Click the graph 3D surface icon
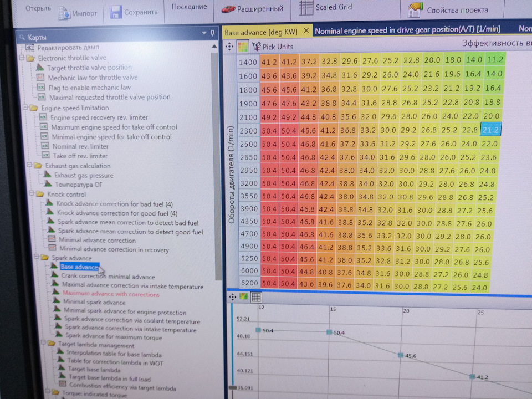 [244, 296]
